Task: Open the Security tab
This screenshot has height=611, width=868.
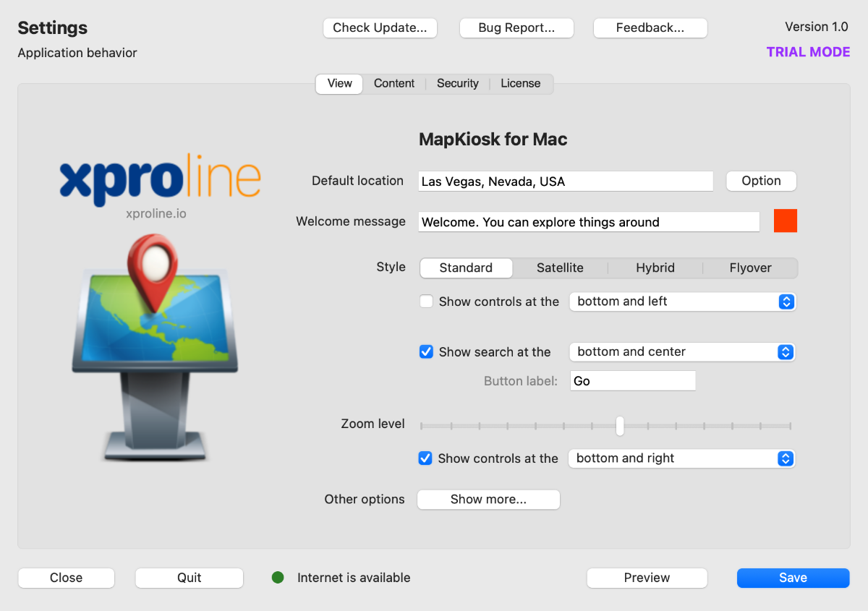Action: [x=458, y=83]
